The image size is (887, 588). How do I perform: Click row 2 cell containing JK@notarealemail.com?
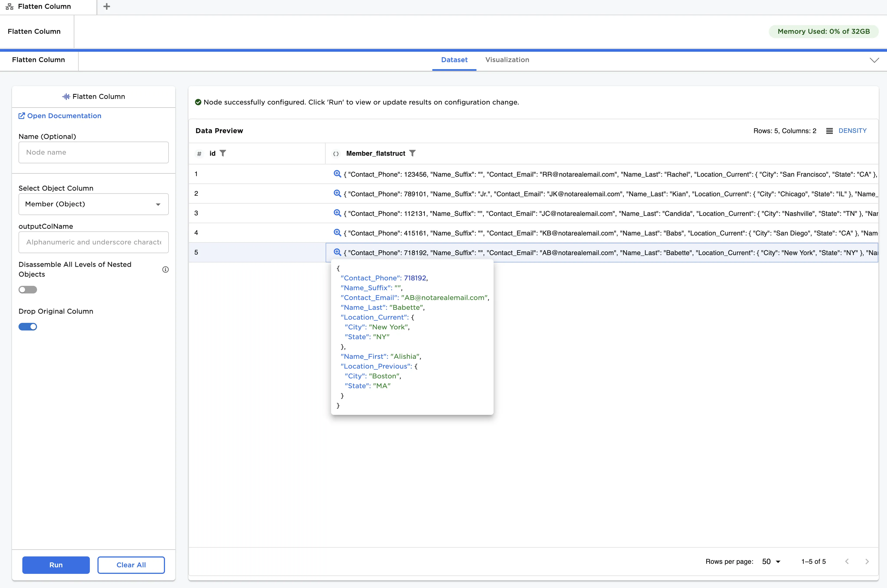point(602,194)
